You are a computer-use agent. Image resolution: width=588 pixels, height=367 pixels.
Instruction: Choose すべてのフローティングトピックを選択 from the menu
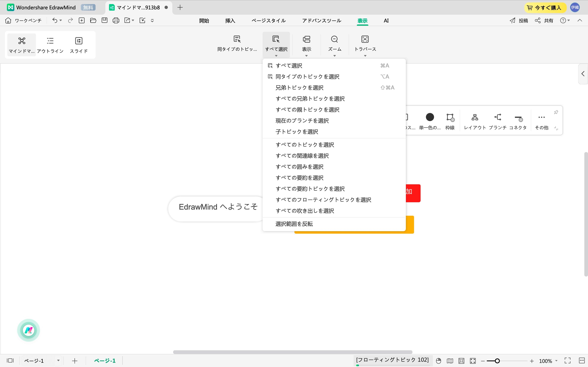[x=323, y=199]
